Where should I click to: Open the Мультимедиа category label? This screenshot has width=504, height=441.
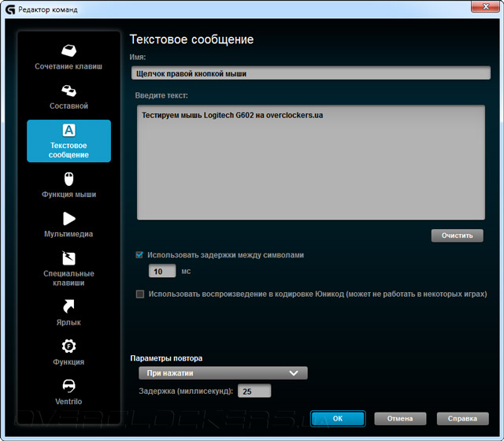[x=69, y=234]
